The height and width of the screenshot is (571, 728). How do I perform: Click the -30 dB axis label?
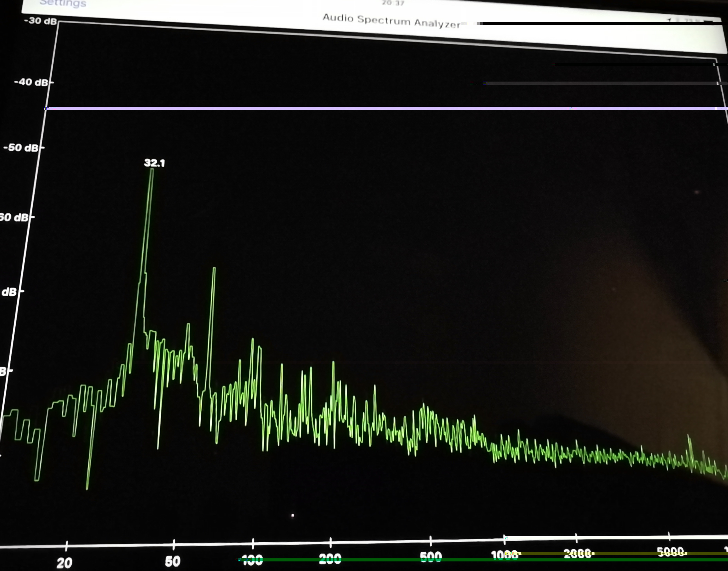pyautogui.click(x=40, y=21)
